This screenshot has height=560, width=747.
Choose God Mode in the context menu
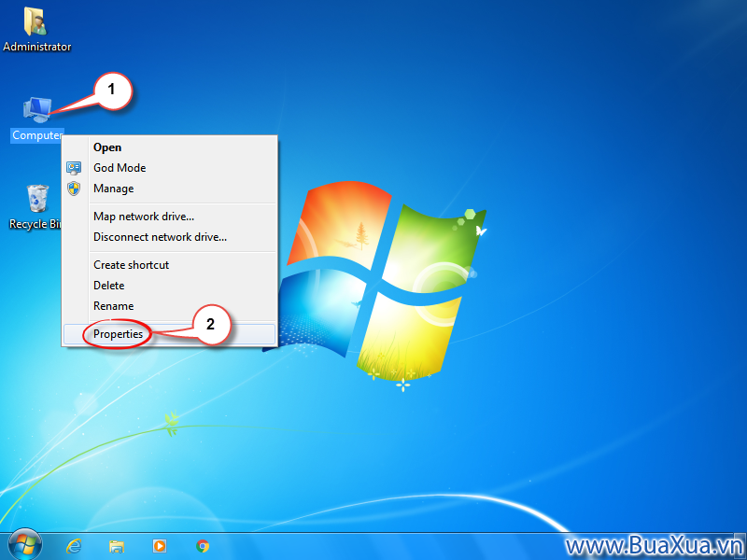[x=170, y=168]
